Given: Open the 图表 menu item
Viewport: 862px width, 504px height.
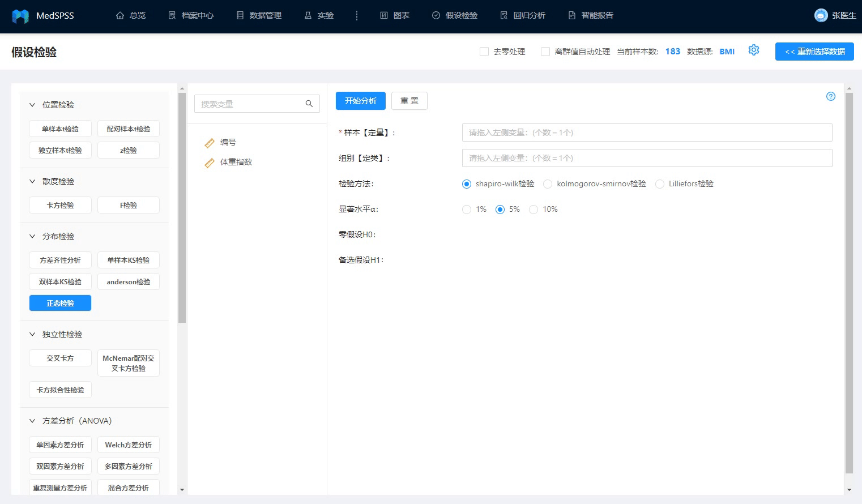Looking at the screenshot, I should pos(395,16).
